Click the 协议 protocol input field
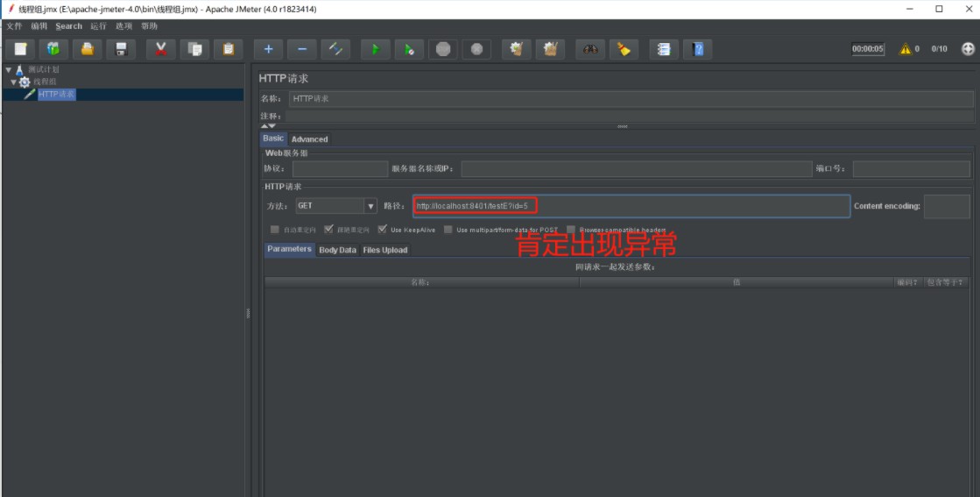 [340, 169]
